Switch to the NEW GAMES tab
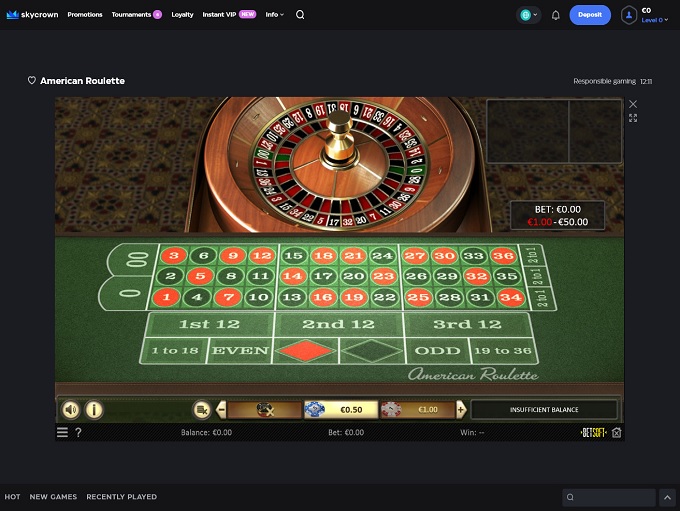The image size is (680, 511). pyautogui.click(x=53, y=497)
